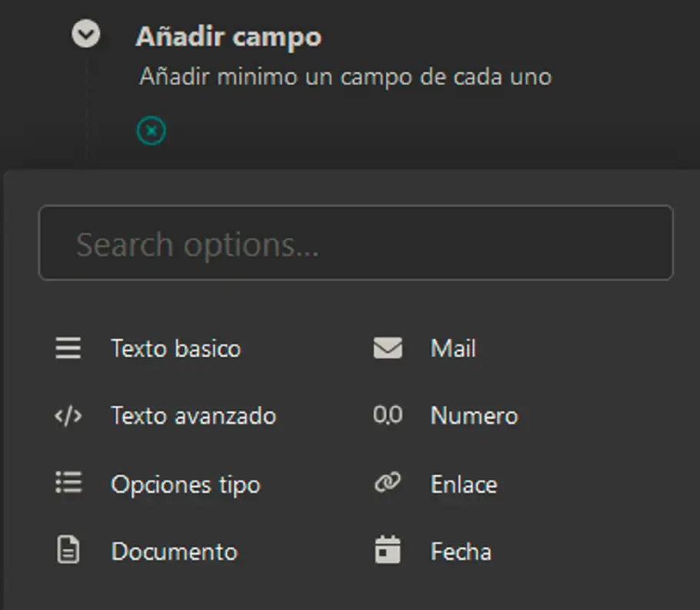Select the Texto avanzado option

194,416
